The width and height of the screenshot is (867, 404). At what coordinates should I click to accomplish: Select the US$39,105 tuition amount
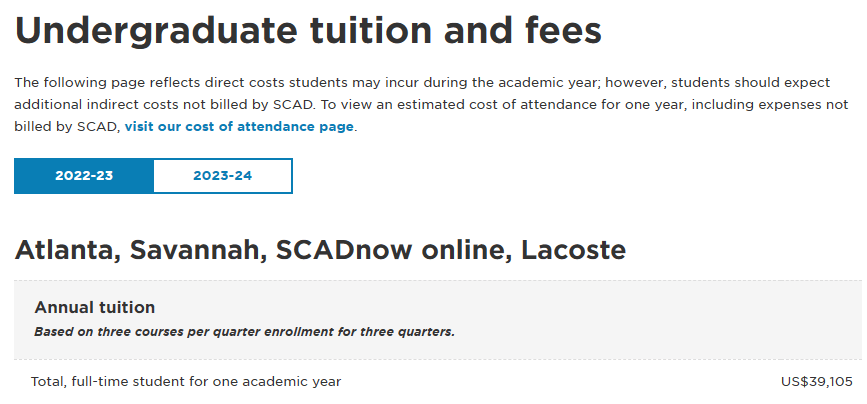[x=817, y=381]
